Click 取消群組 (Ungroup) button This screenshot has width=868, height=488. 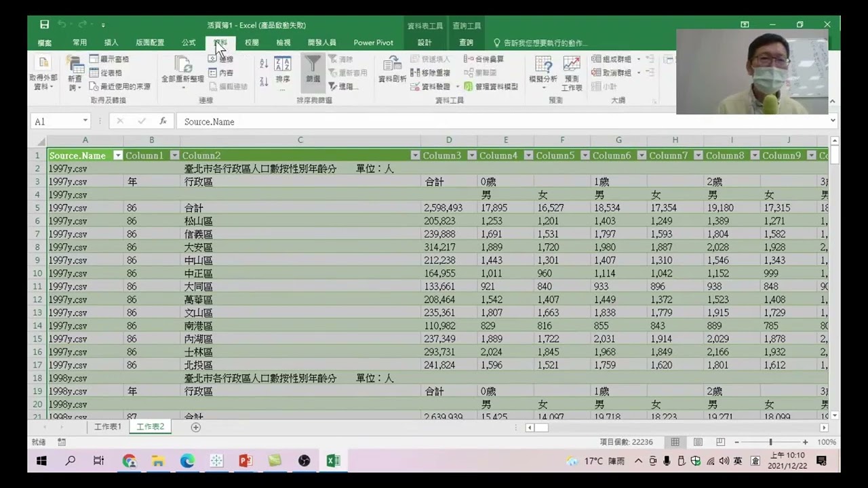click(612, 73)
